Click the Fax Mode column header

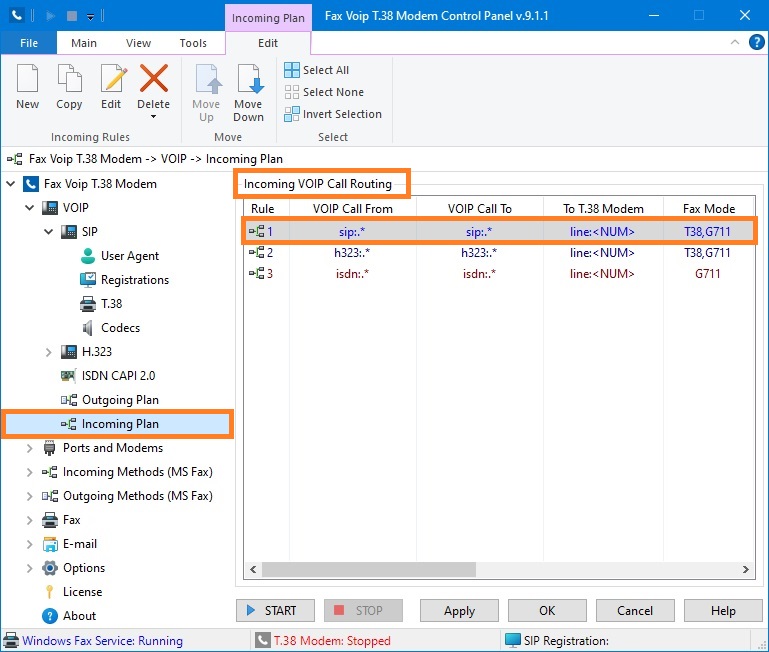pyautogui.click(x=709, y=209)
